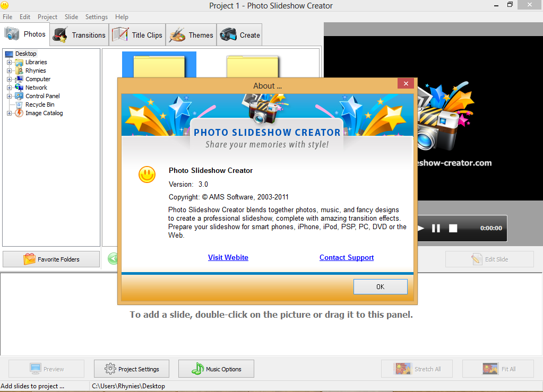
Task: Open the Settings menu
Action: point(96,17)
